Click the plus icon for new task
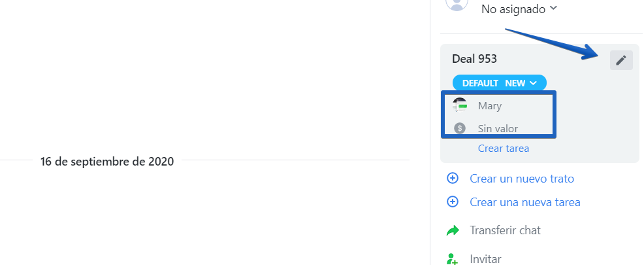This screenshot has height=265, width=644. coord(452,202)
